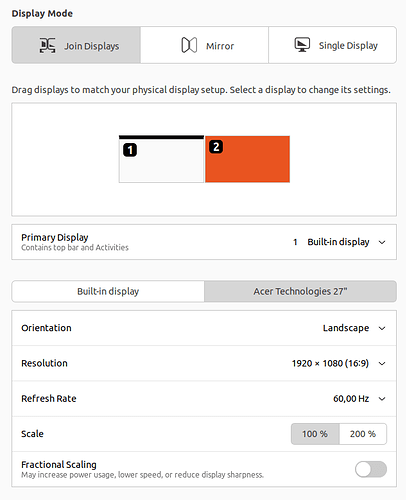Select the orange display 2 rectangle
Viewport: 406px width, 500px height.
click(247, 159)
